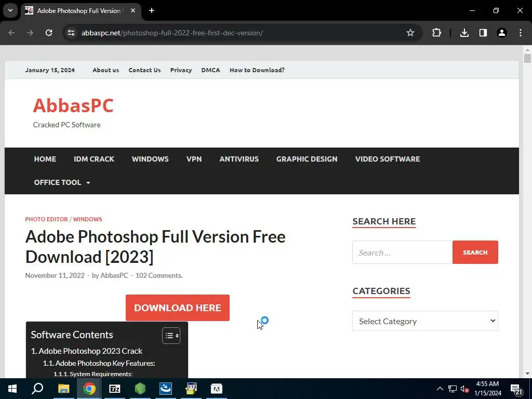Open a new tab with plus icon
The width and height of the screenshot is (532, 399).
coord(152,10)
